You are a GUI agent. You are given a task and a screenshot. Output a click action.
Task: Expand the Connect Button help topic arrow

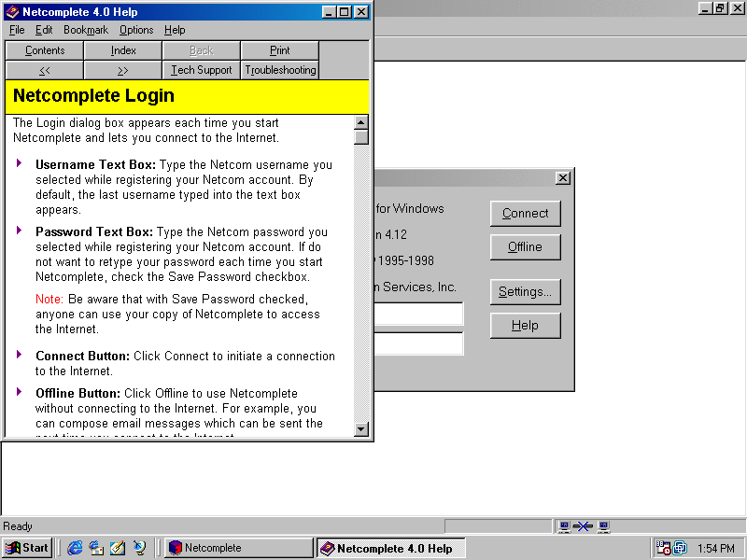click(20, 355)
